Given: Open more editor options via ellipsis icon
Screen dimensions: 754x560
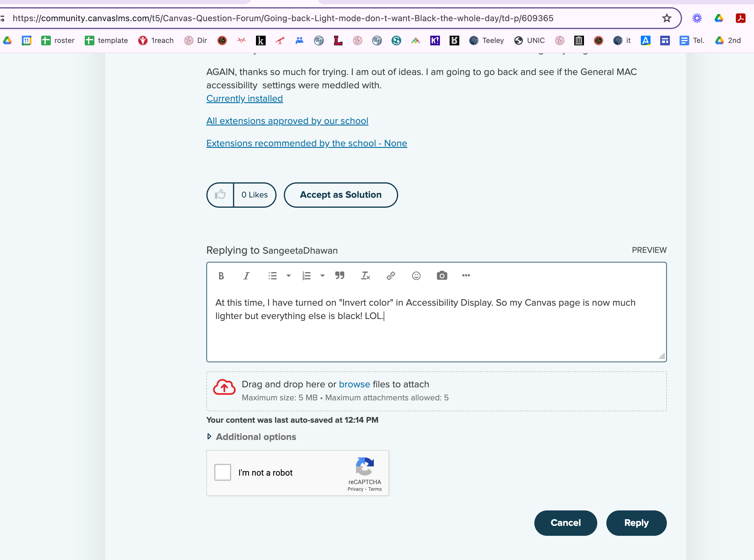Looking at the screenshot, I should click(x=466, y=275).
